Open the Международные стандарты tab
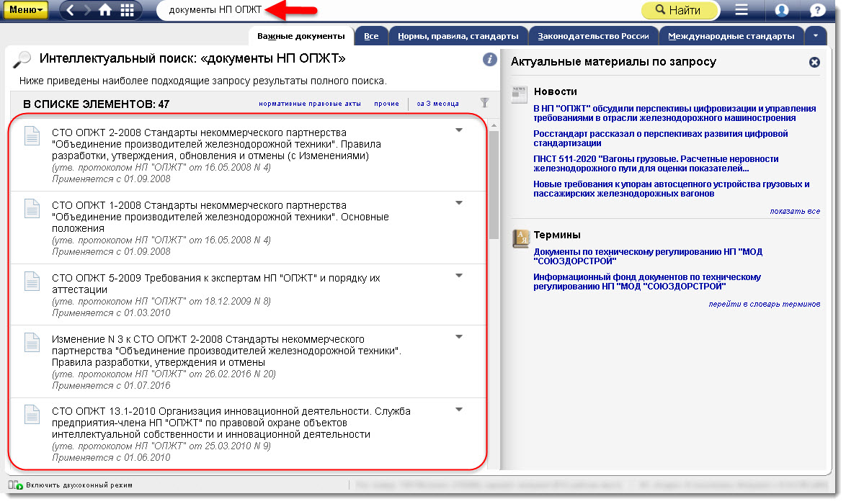The height and width of the screenshot is (504, 846). [731, 36]
